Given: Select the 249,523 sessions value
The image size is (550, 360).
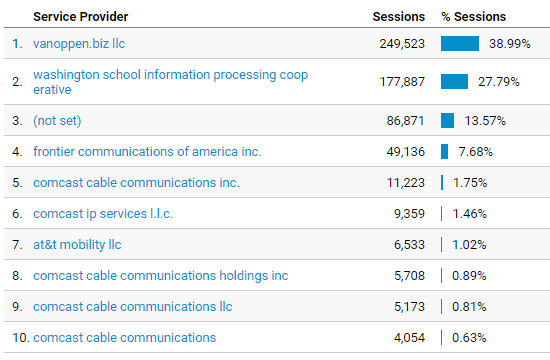Looking at the screenshot, I should tap(402, 44).
